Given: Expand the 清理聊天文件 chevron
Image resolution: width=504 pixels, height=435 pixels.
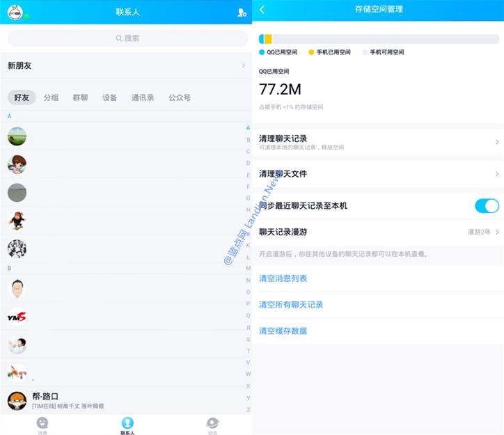Looking at the screenshot, I should tap(497, 174).
